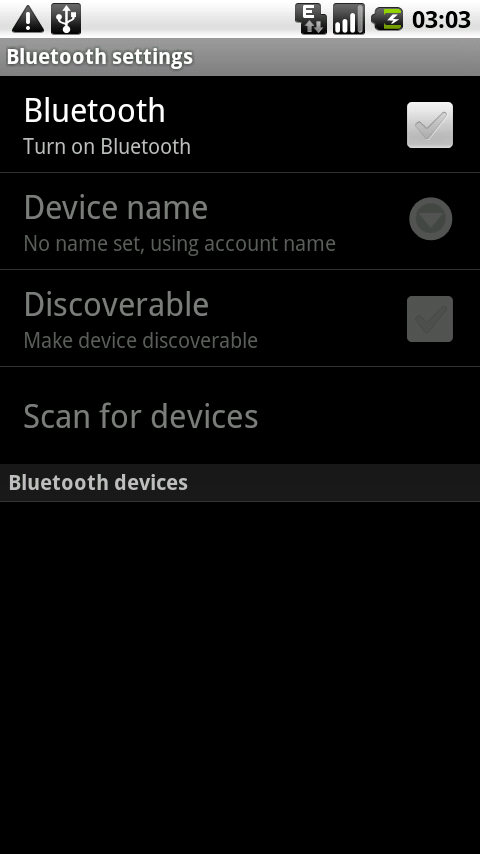Screen dimensions: 480x854
Task: Tap 'No name set, using account name' text
Action: click(x=179, y=243)
